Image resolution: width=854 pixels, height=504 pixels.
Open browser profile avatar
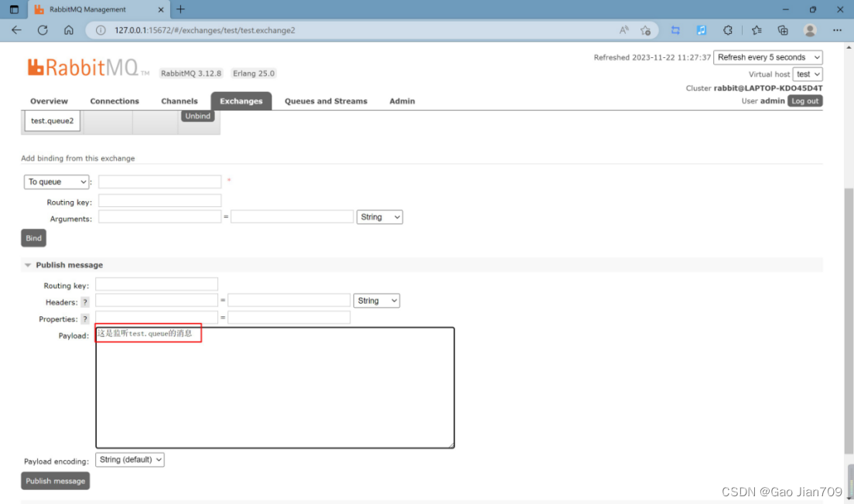click(x=810, y=30)
